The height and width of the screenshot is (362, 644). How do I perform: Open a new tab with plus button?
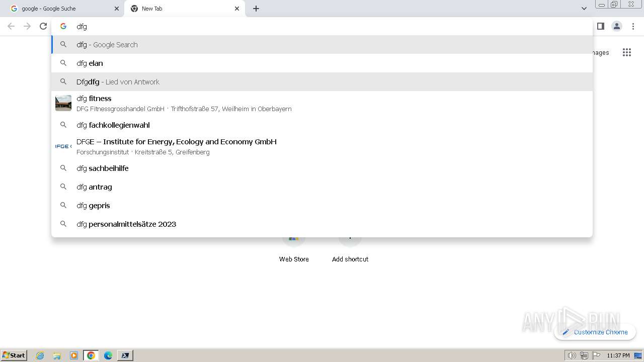tap(256, 9)
